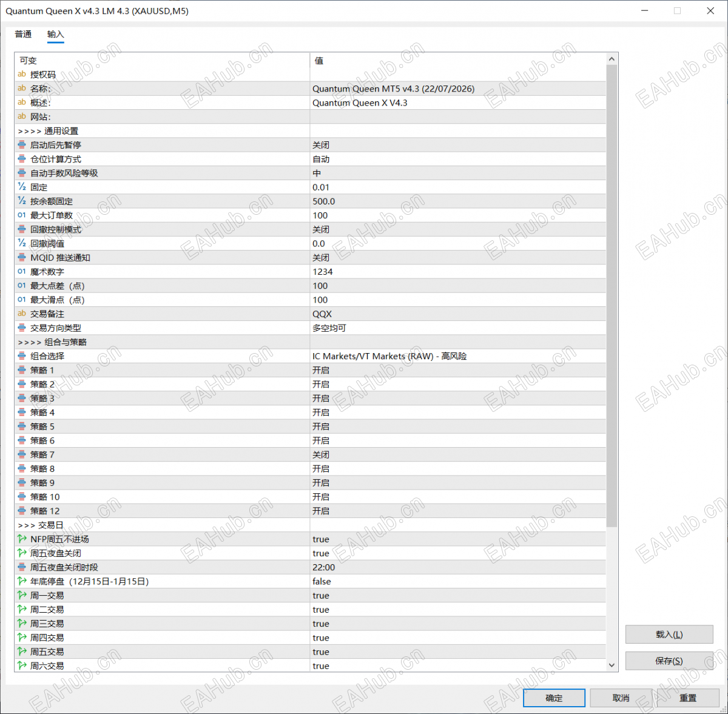Click the vertical scrollbar thumb
The image size is (728, 714).
(x=612, y=295)
